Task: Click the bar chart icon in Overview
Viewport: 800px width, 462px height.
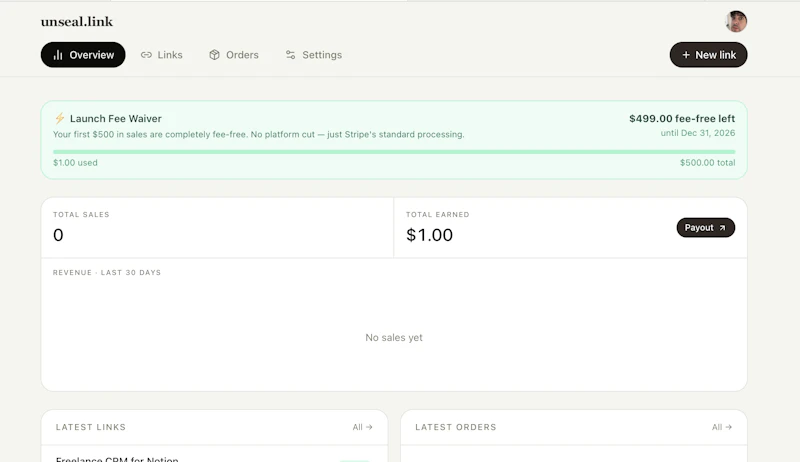Action: (x=58, y=55)
